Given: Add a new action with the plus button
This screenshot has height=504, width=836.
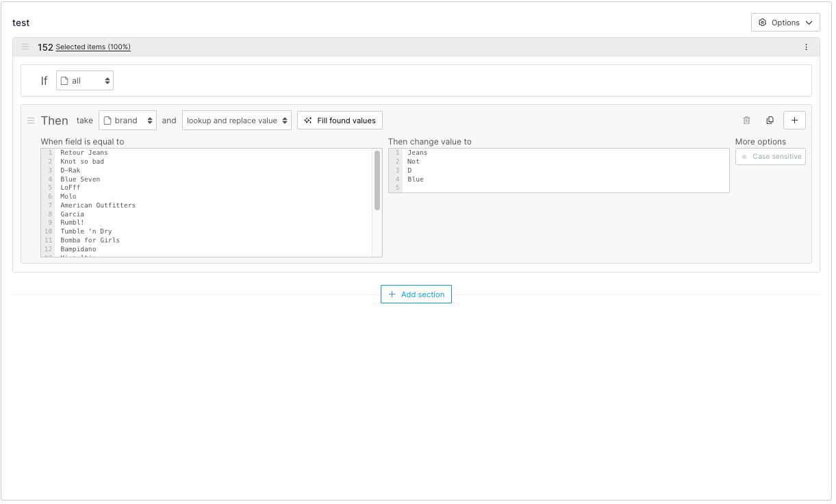Looking at the screenshot, I should [794, 121].
